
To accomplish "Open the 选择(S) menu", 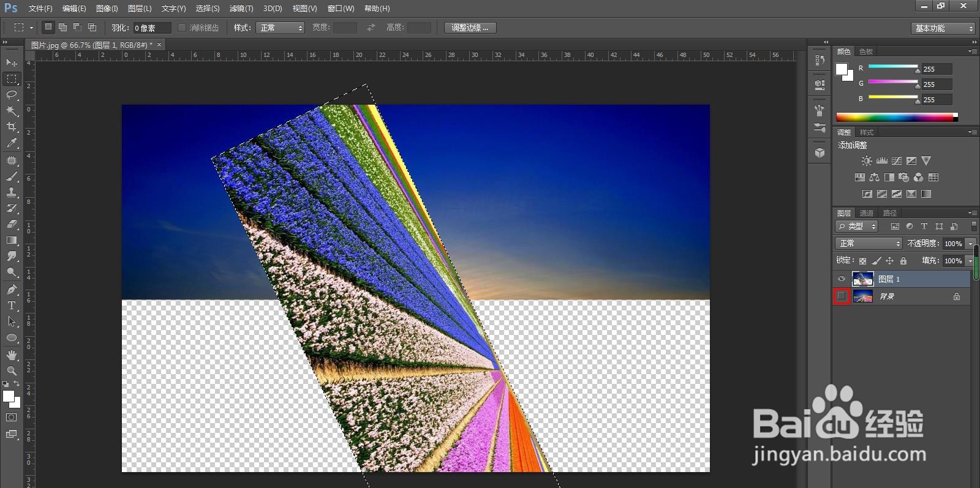I will (x=208, y=9).
